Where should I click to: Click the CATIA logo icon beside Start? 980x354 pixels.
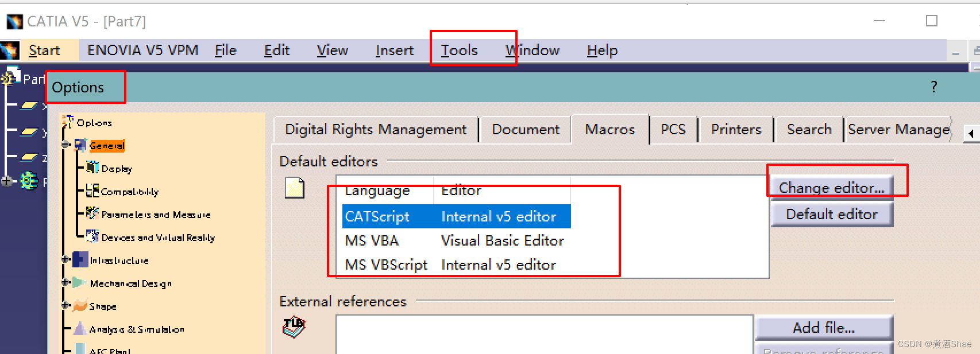(x=10, y=50)
